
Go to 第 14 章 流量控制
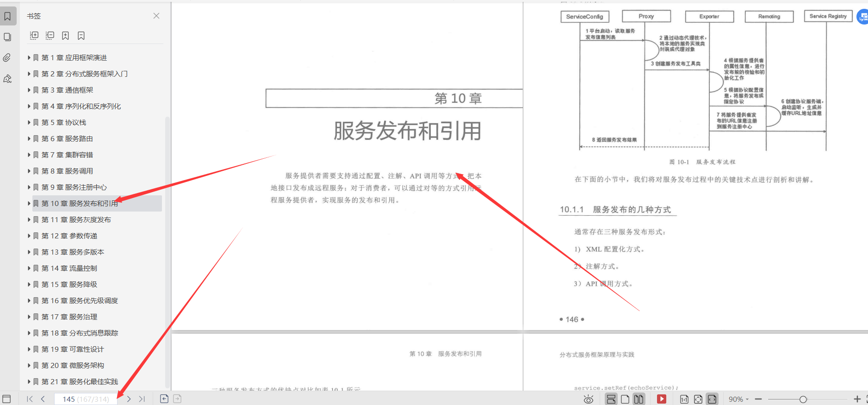point(69,268)
